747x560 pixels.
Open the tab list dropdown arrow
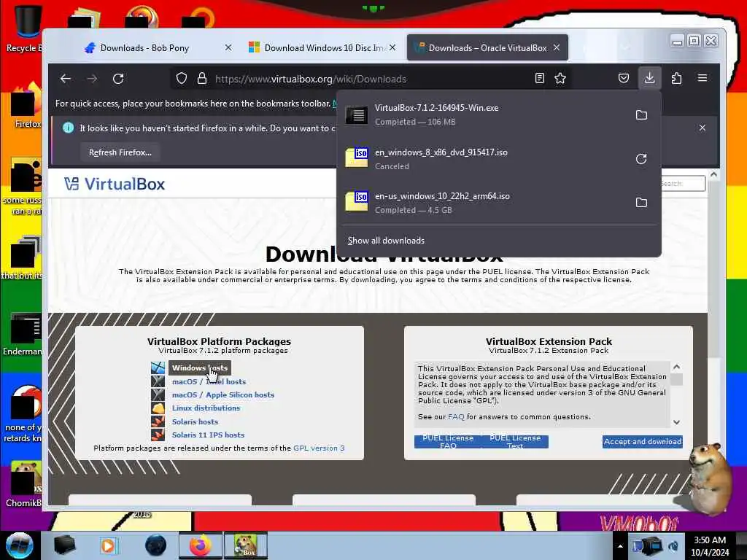point(625,47)
